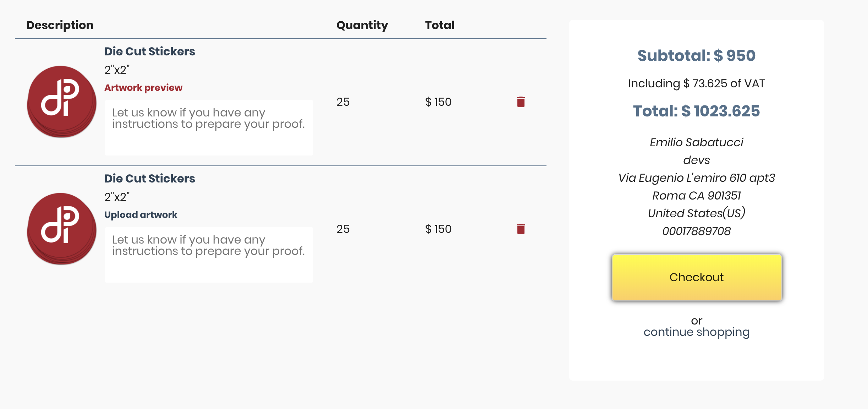Follow the continue shopping link
Screen dimensions: 868x409
point(696,332)
